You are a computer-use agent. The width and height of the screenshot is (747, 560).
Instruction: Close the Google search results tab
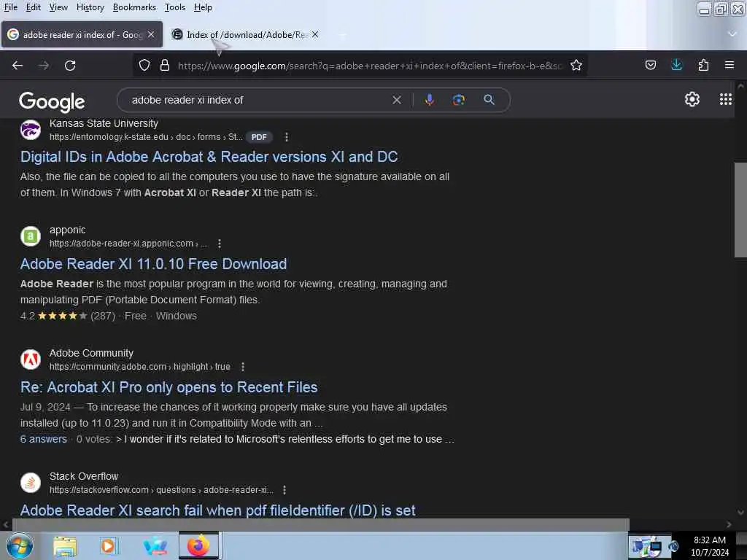pyautogui.click(x=151, y=34)
